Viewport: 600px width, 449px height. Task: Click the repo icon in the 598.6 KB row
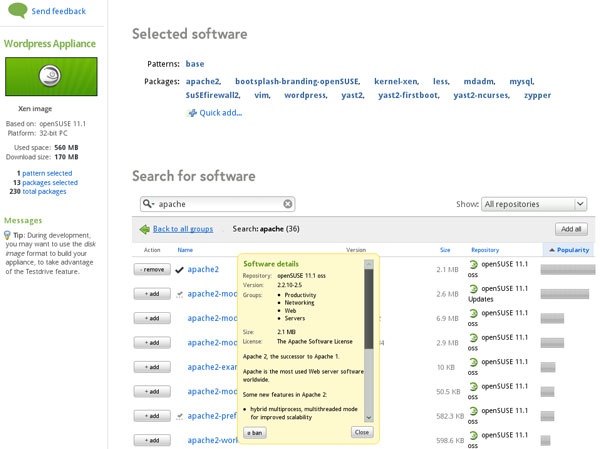[473, 435]
